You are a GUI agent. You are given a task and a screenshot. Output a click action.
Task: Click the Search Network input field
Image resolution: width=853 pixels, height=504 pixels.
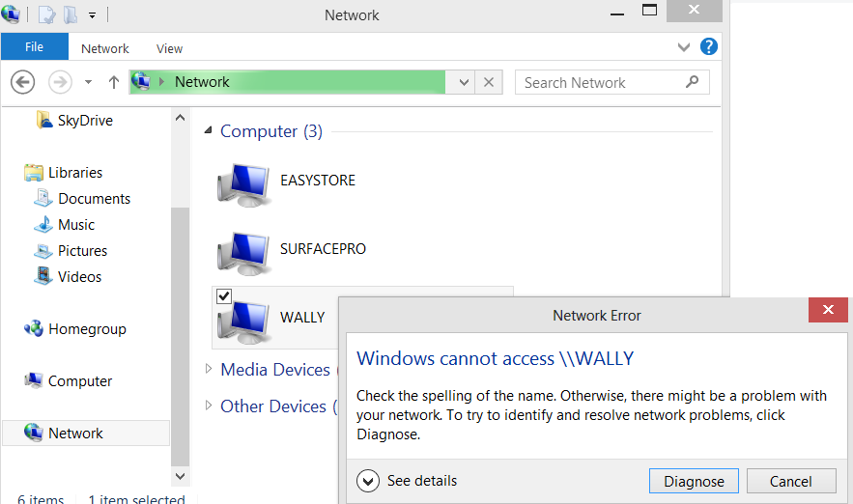coord(599,82)
